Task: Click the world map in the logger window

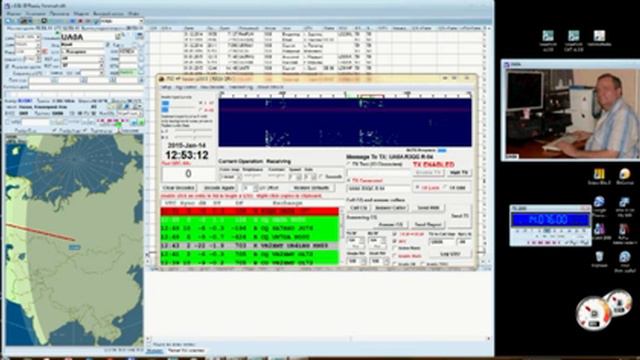Action: tap(74, 240)
